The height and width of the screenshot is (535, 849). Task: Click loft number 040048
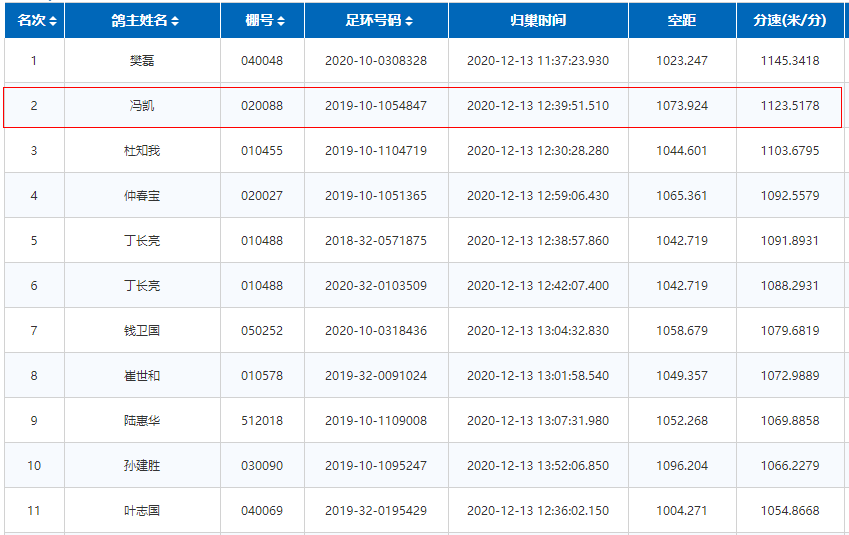262,61
